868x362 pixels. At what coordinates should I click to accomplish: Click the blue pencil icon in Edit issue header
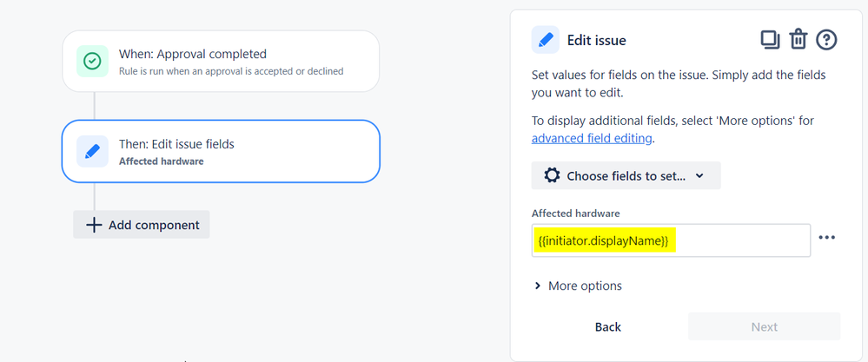[x=545, y=40]
